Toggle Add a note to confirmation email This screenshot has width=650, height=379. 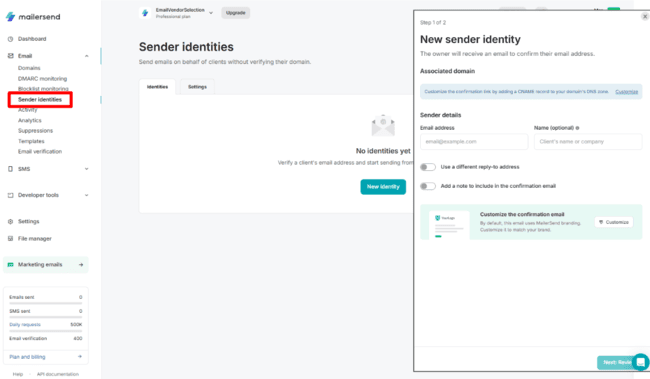coord(428,186)
